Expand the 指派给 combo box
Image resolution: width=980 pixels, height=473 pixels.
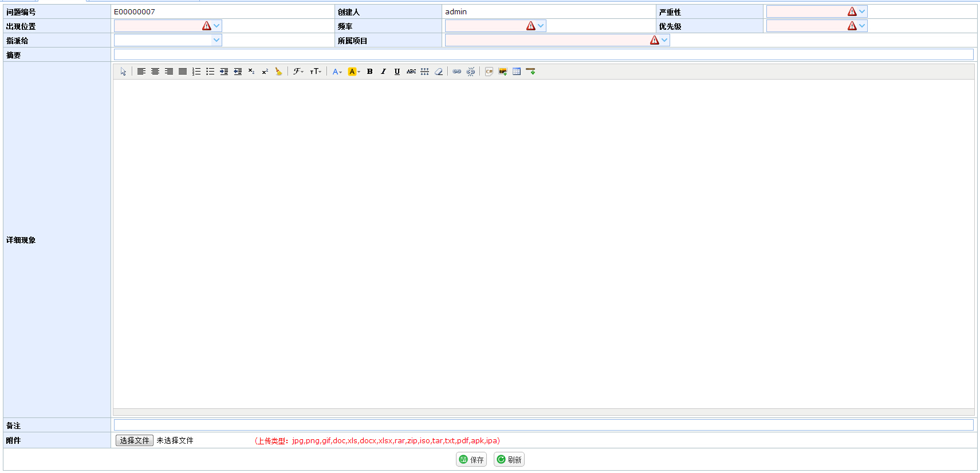[x=217, y=40]
